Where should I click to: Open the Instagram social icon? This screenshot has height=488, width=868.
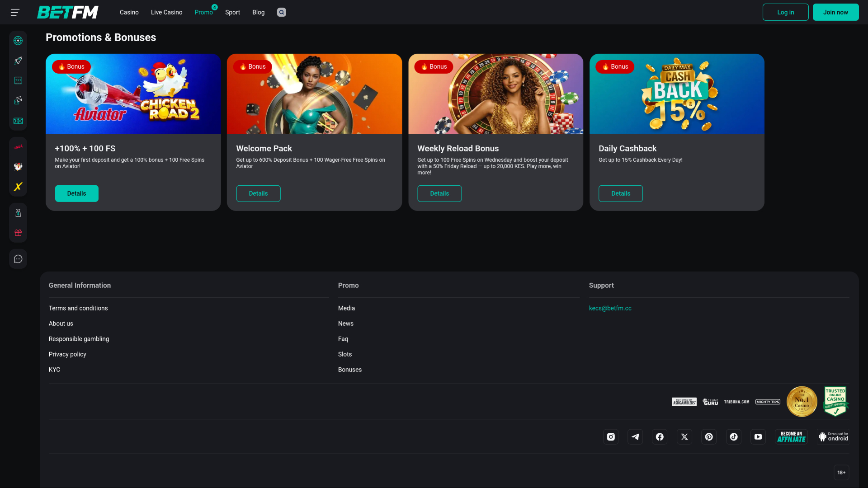tap(611, 436)
